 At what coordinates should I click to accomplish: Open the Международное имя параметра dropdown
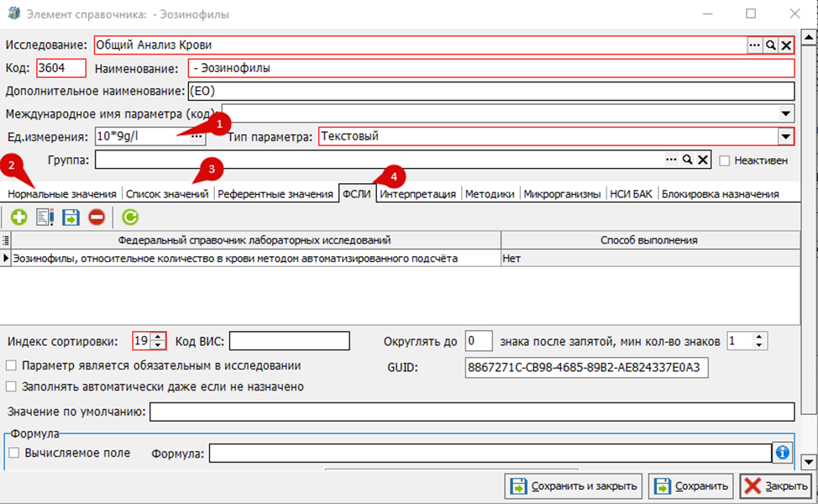click(785, 113)
